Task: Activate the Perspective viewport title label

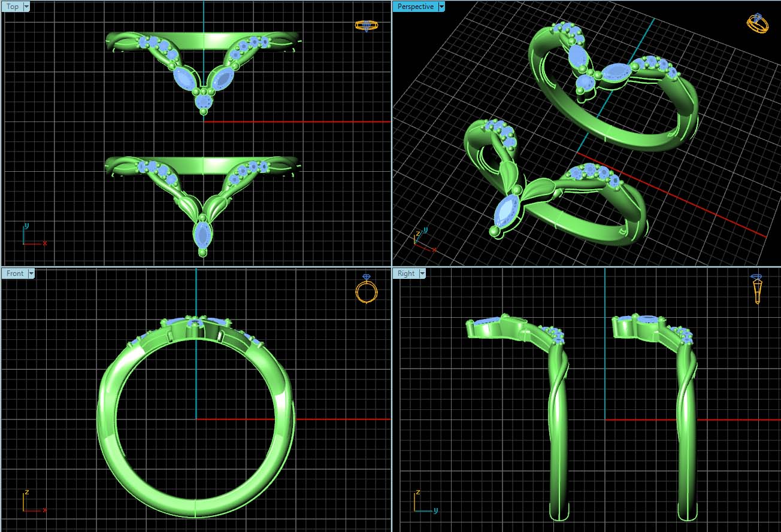Action: [x=415, y=7]
